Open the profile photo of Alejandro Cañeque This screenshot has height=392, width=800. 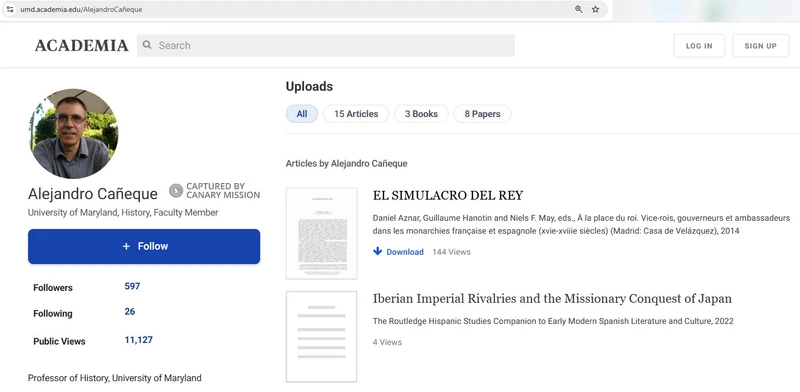[73, 134]
